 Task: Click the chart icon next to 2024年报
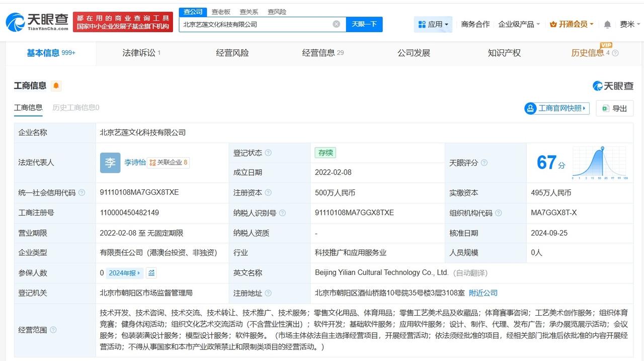(x=151, y=273)
